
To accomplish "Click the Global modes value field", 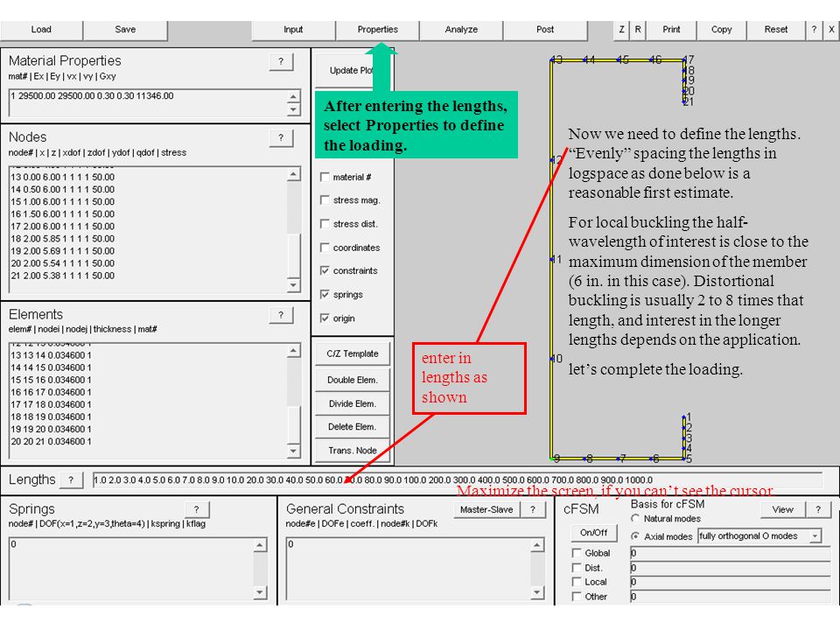I will (730, 553).
